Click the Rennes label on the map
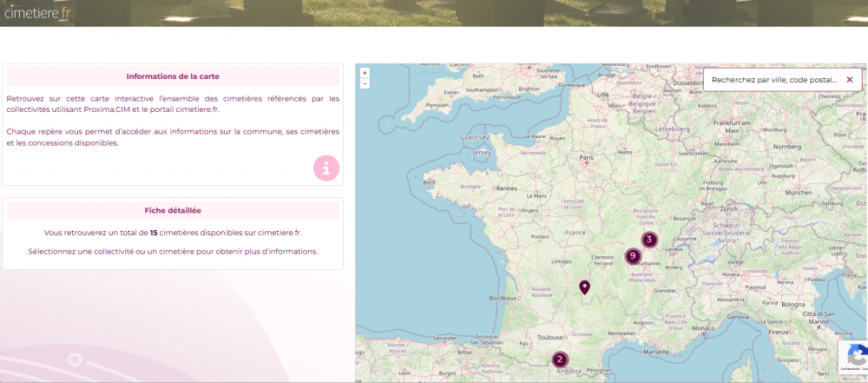The image size is (868, 383). [x=506, y=188]
